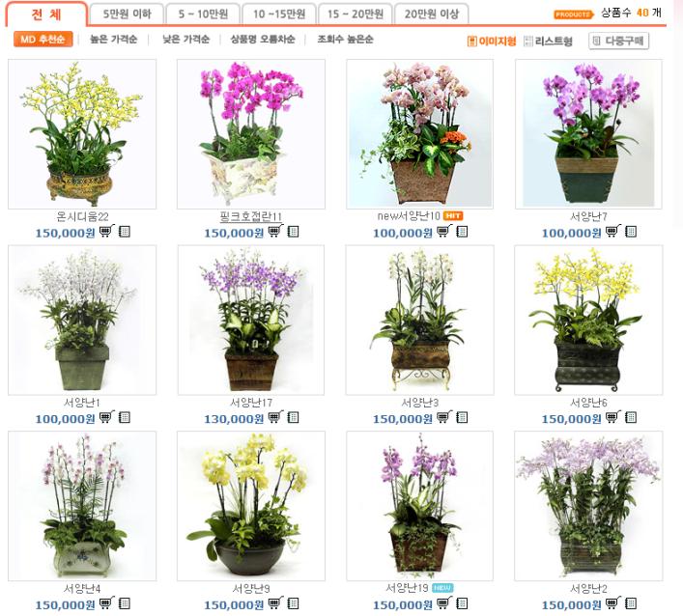683x616 pixels.
Task: Click the cart icon for 서양난6
Action: [613, 416]
